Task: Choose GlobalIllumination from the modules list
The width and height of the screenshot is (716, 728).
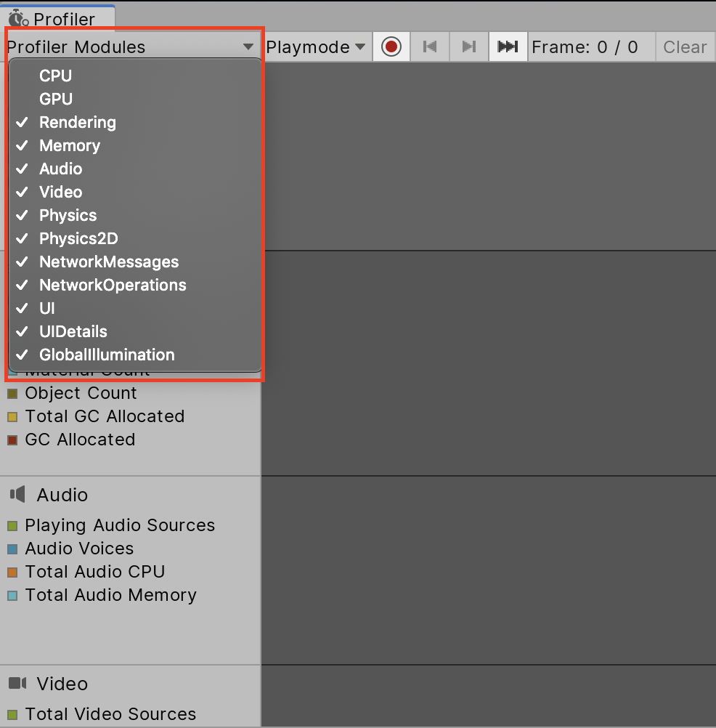Action: [x=107, y=355]
